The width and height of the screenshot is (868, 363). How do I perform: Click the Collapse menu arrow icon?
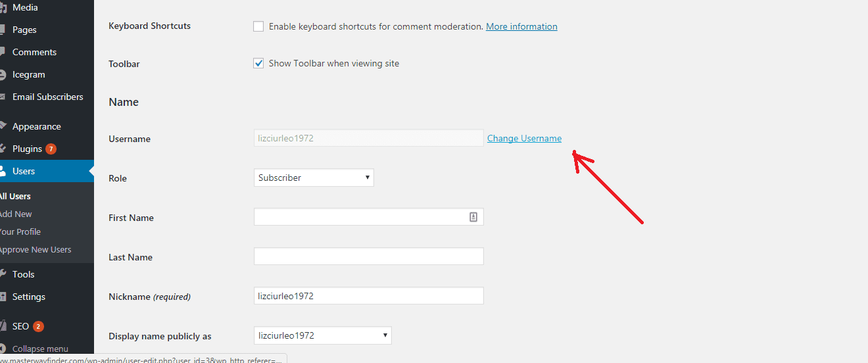(3, 349)
